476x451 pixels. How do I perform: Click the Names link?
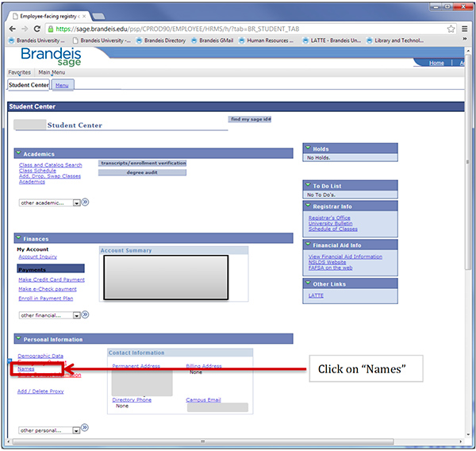(26, 368)
